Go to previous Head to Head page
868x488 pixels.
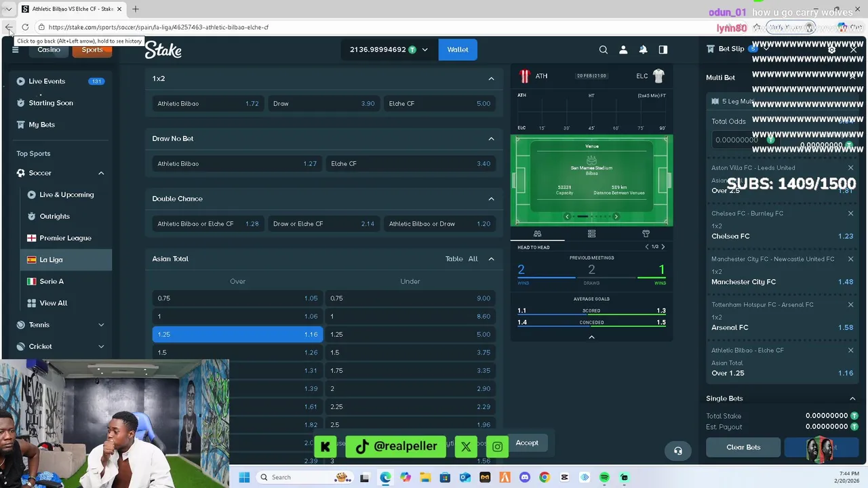[x=647, y=247]
